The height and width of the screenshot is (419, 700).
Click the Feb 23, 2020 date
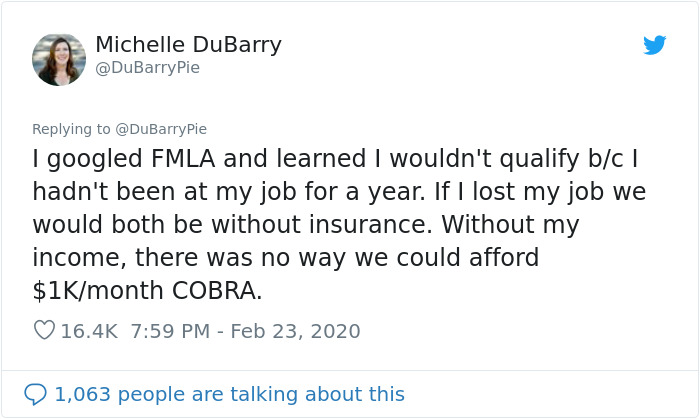[296, 331]
